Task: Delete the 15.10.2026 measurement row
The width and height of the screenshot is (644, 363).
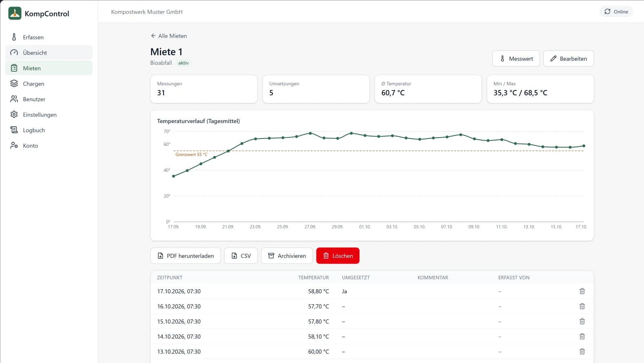Action: coord(582,321)
